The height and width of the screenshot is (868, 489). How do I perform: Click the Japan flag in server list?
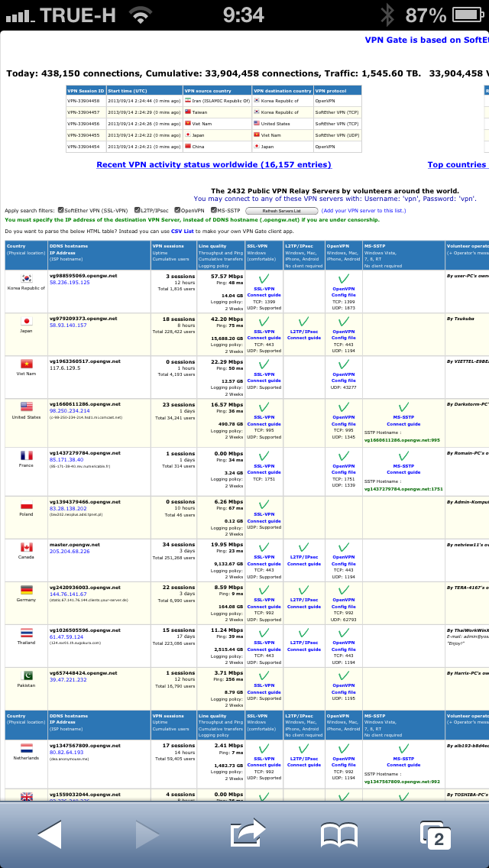(26, 321)
